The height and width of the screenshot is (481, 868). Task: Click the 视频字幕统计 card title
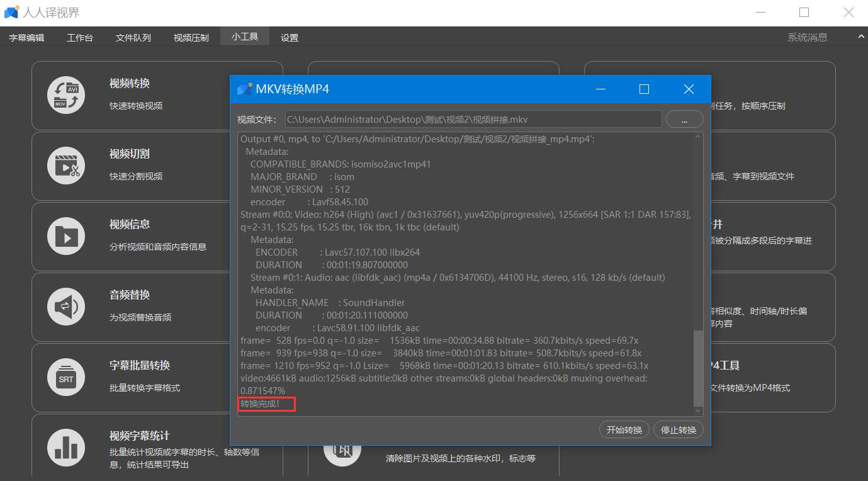tap(140, 436)
